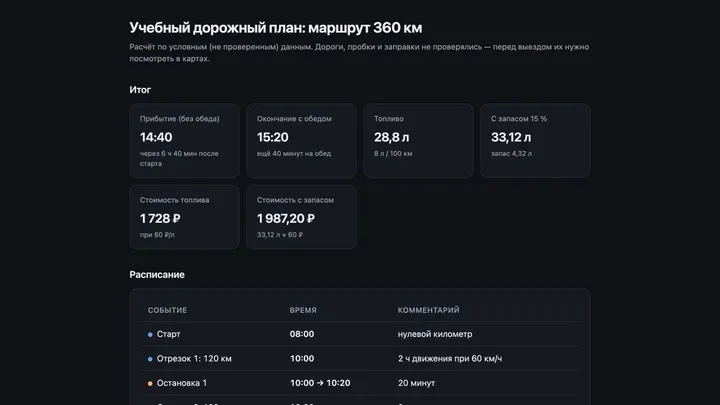Select the 'Отрезок 1: 120 км' row label
This screenshot has width=720, height=405.
click(194, 359)
